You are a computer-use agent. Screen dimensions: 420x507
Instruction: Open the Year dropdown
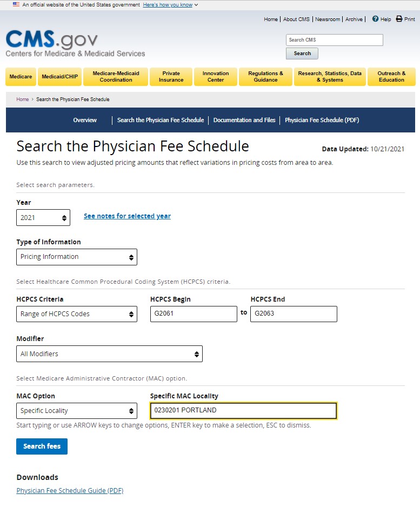43,217
